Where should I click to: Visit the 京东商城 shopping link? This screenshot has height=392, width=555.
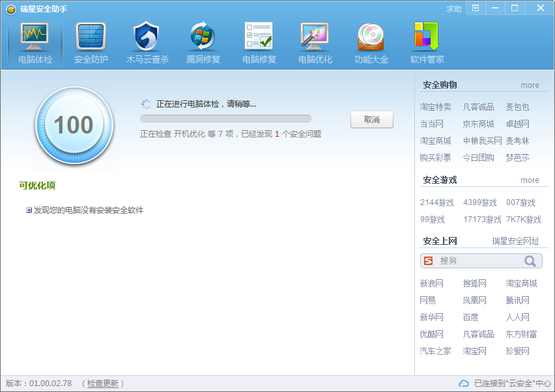(x=478, y=124)
